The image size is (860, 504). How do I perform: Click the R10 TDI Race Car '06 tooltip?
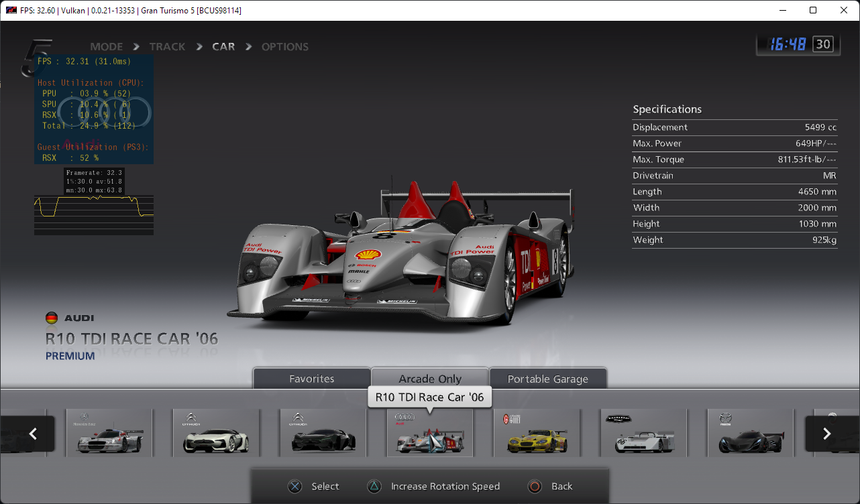pos(430,397)
